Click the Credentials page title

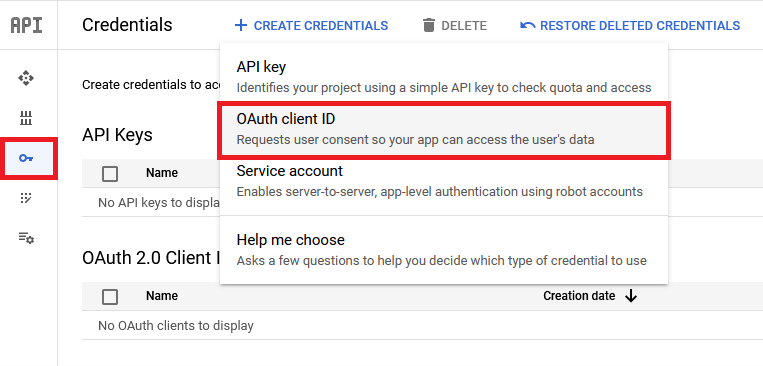click(x=127, y=25)
